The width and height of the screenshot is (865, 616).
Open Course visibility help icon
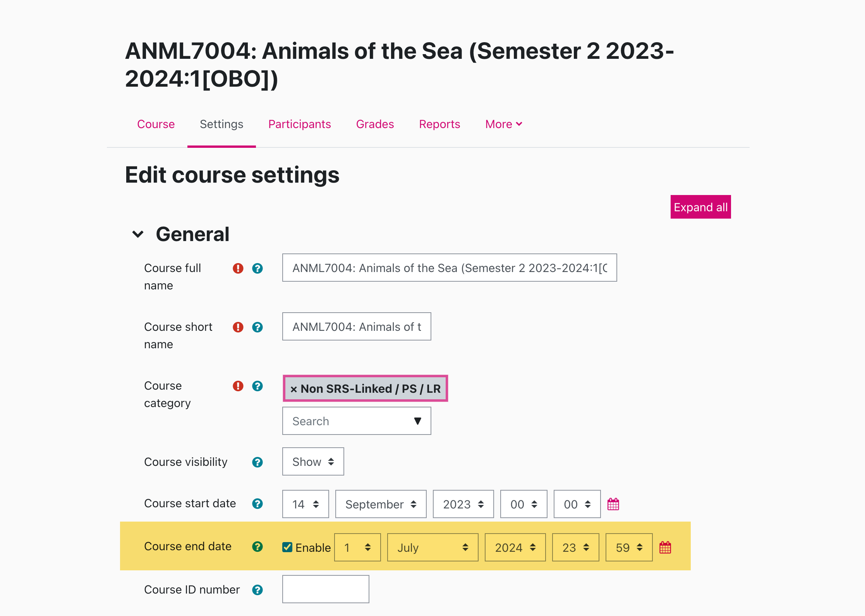point(257,462)
